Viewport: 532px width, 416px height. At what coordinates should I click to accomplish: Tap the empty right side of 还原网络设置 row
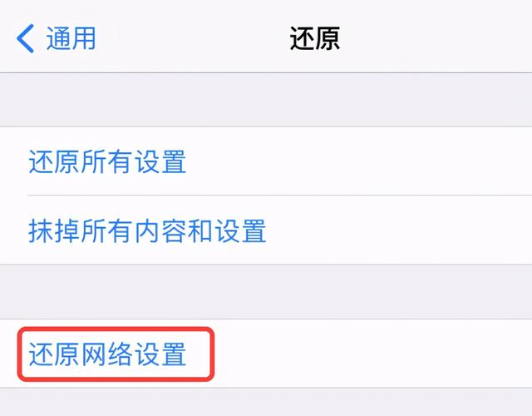(373, 354)
